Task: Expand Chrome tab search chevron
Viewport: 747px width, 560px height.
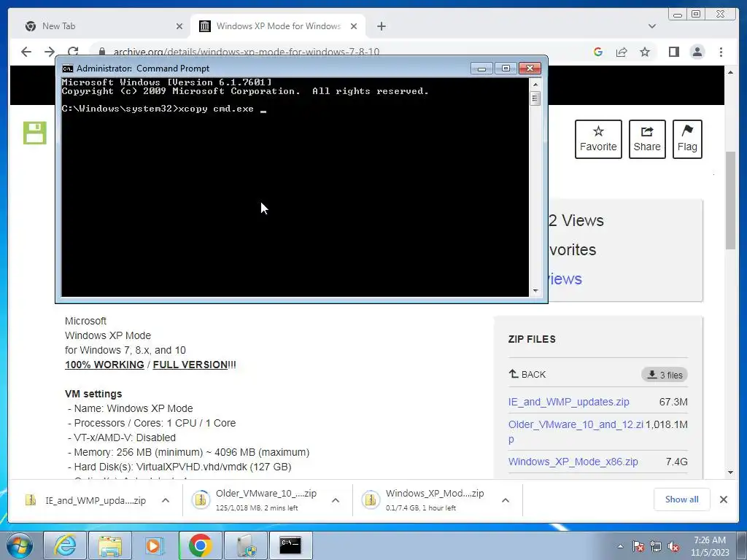Action: (651, 26)
